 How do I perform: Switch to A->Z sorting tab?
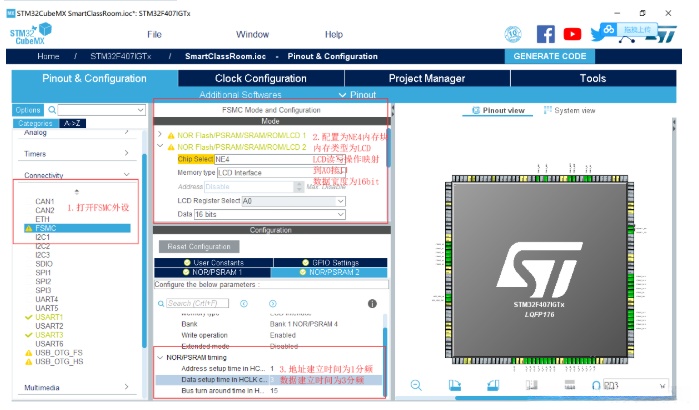[x=72, y=123]
